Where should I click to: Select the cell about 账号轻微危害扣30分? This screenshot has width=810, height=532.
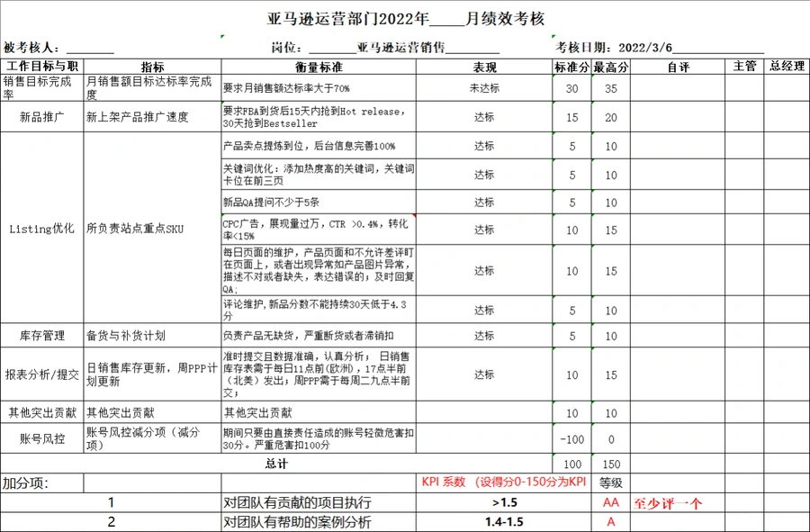(x=319, y=438)
